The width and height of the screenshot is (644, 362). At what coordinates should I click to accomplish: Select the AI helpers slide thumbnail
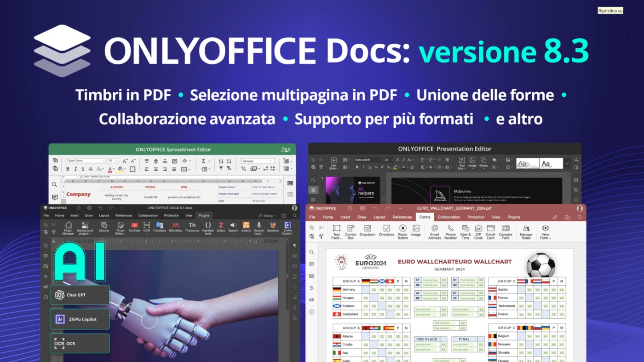click(x=352, y=190)
